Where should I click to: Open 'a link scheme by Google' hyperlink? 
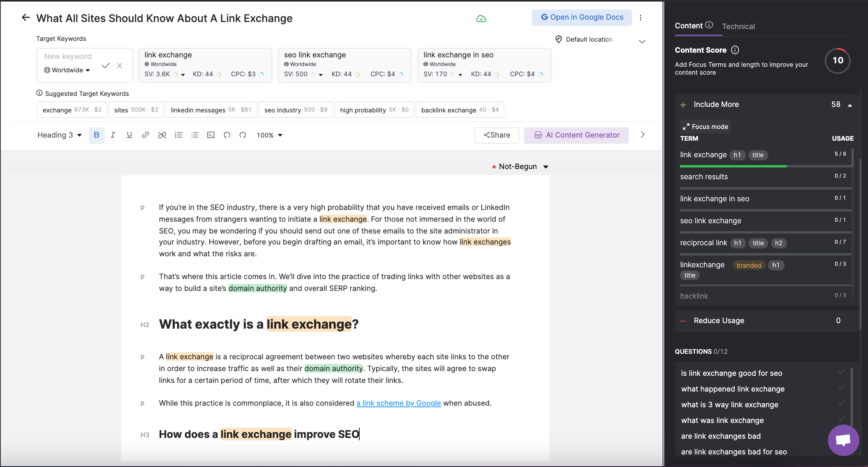[x=398, y=403]
